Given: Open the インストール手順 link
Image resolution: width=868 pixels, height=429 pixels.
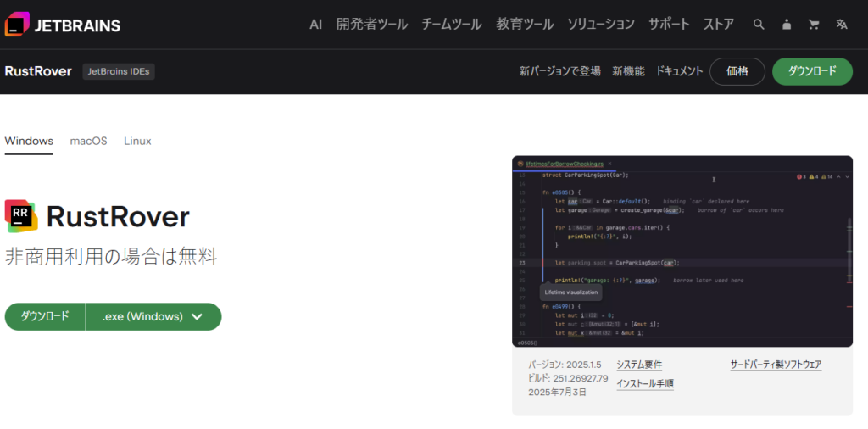Looking at the screenshot, I should tap(645, 383).
